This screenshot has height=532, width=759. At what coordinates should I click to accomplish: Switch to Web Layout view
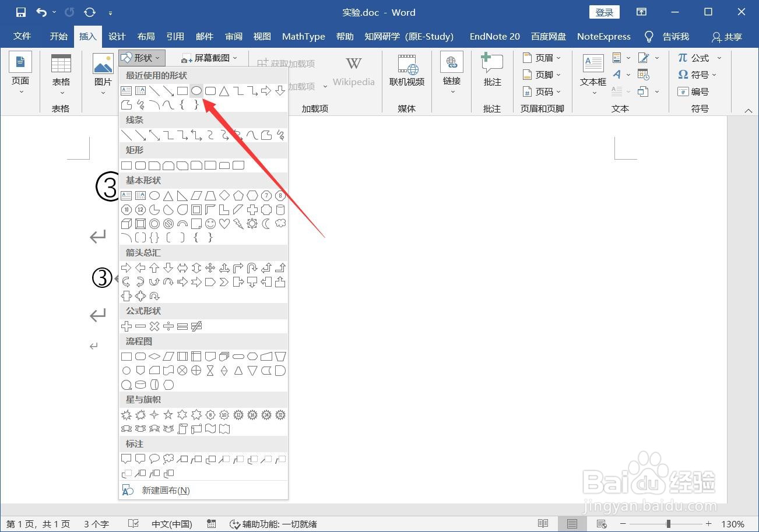coord(601,524)
